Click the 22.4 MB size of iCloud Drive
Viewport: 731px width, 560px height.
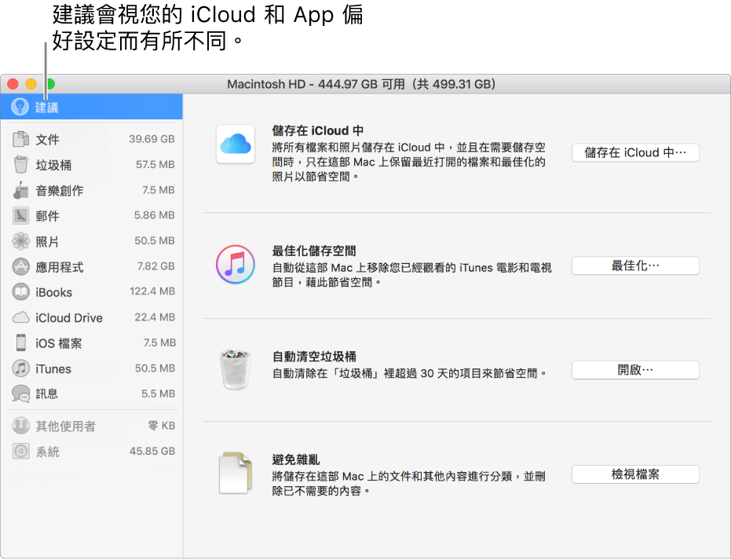tap(155, 317)
